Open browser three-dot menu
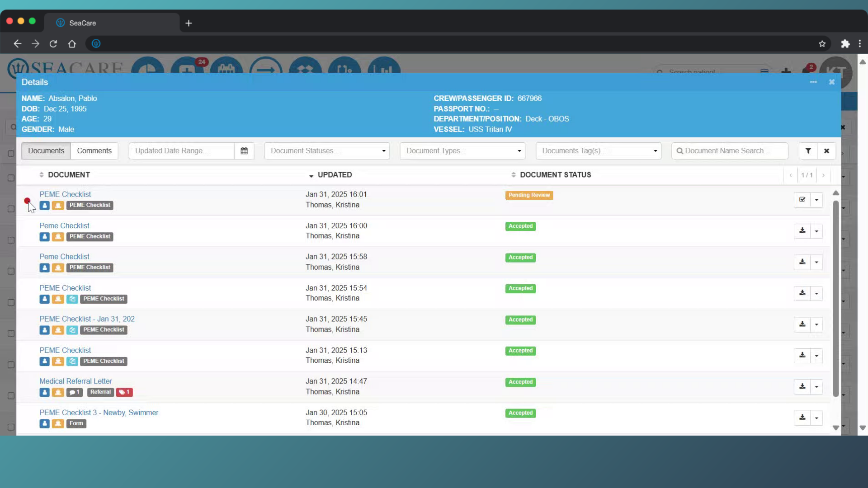Image resolution: width=868 pixels, height=488 pixels. [x=860, y=44]
